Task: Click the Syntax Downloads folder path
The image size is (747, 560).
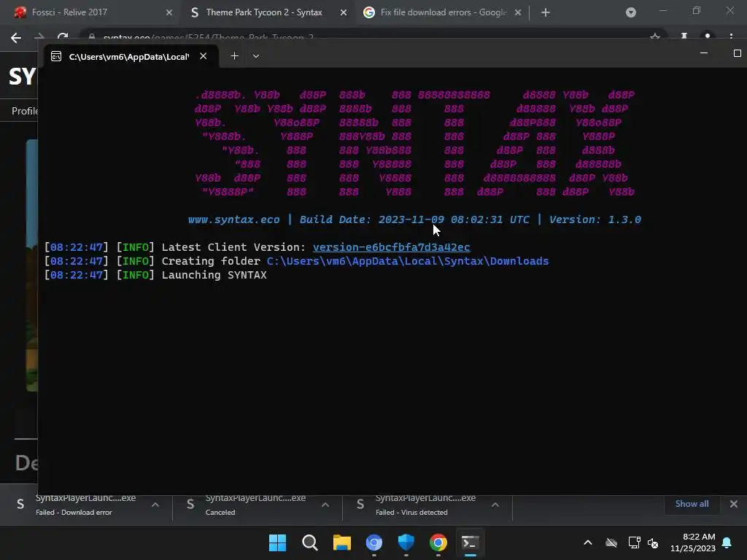Action: 407,261
